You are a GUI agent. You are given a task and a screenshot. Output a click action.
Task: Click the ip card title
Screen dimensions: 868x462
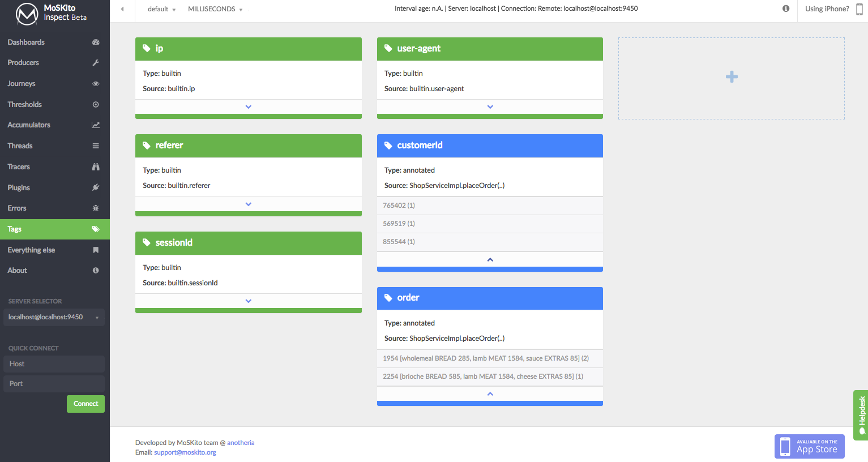tap(160, 49)
